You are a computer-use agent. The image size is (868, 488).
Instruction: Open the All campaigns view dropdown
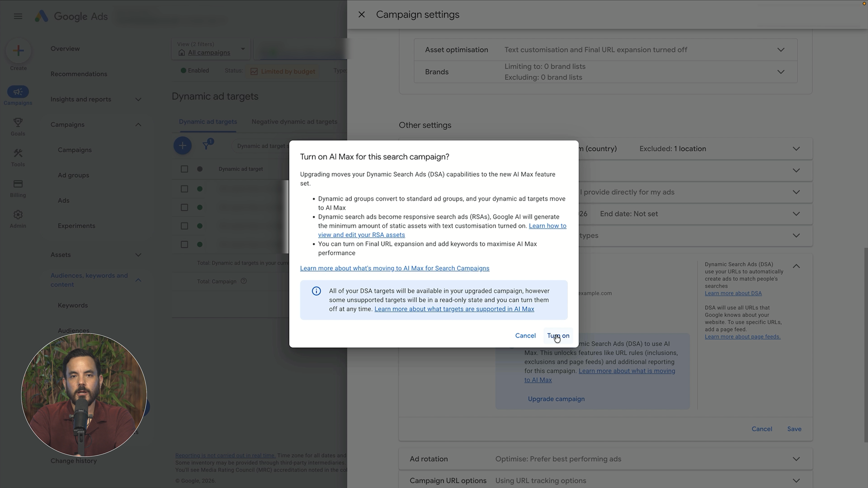click(x=211, y=49)
